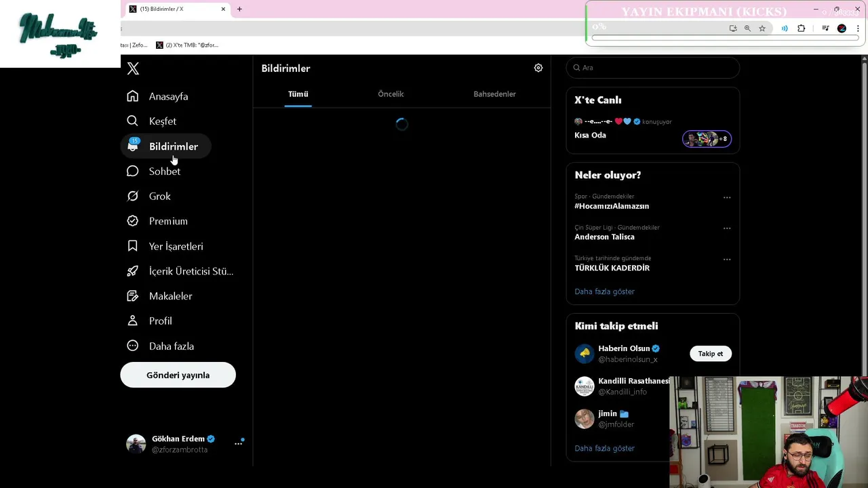Click Daha fazla göster under Neler oluyor
Image resolution: width=868 pixels, height=488 pixels.
coord(604,291)
